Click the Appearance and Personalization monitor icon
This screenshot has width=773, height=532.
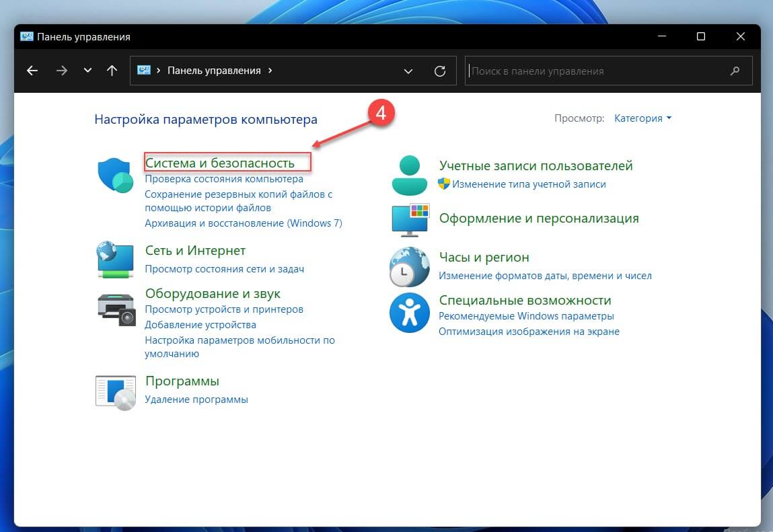[x=410, y=219]
